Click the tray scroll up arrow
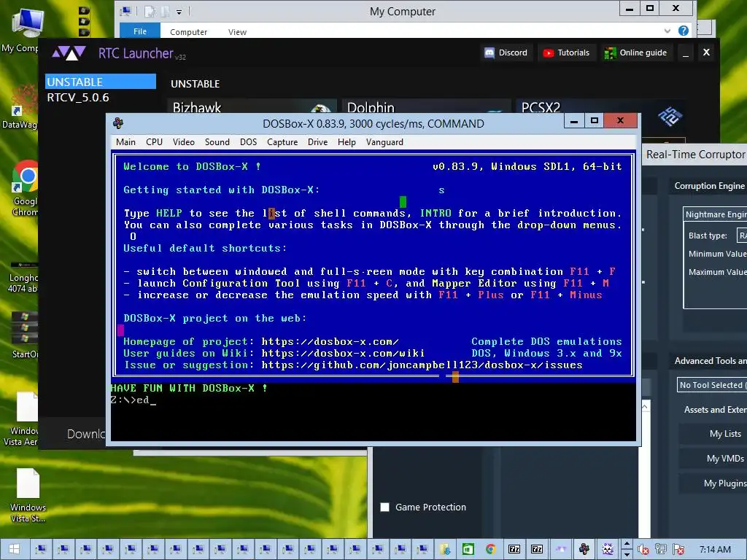The image size is (747, 560). point(627,543)
